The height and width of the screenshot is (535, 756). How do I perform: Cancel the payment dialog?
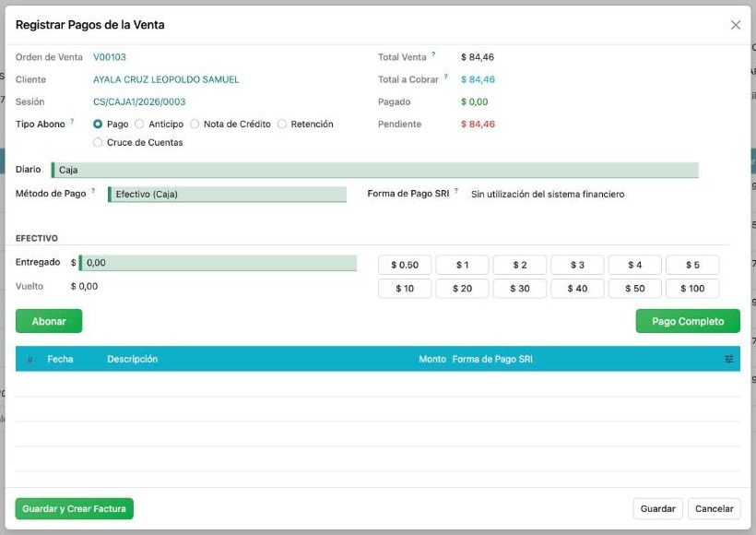[715, 509]
